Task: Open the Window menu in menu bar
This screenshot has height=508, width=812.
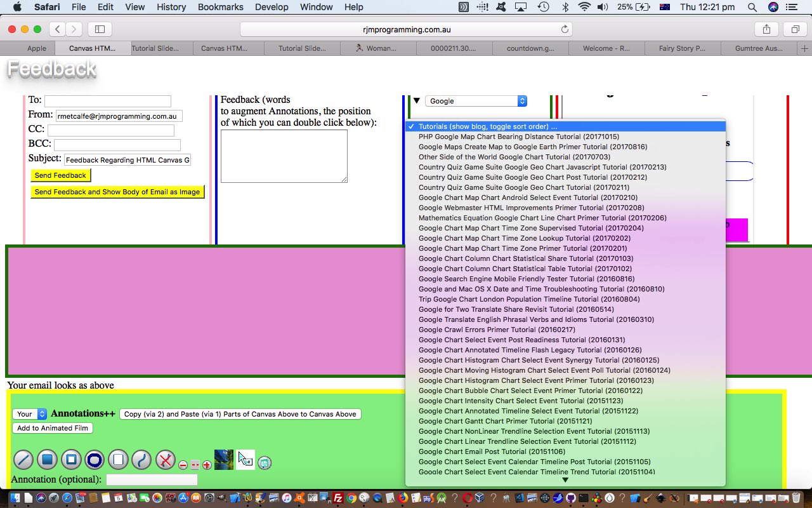Action: click(x=316, y=7)
